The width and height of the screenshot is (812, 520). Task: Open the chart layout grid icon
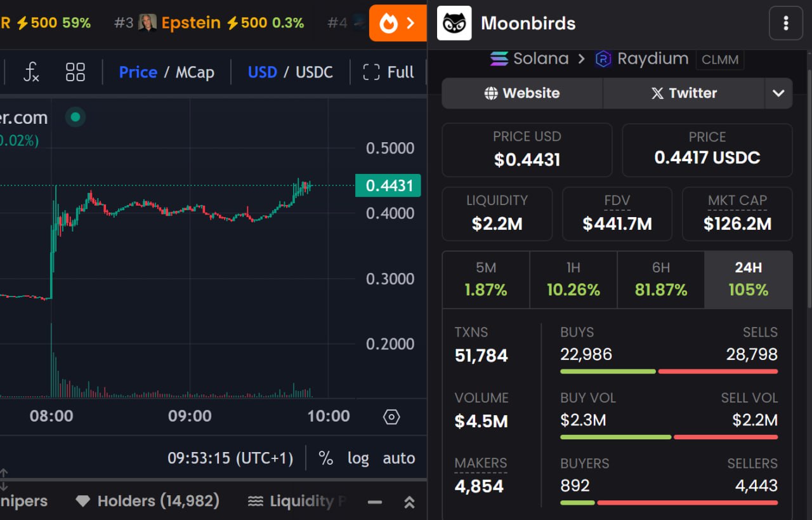(x=75, y=72)
